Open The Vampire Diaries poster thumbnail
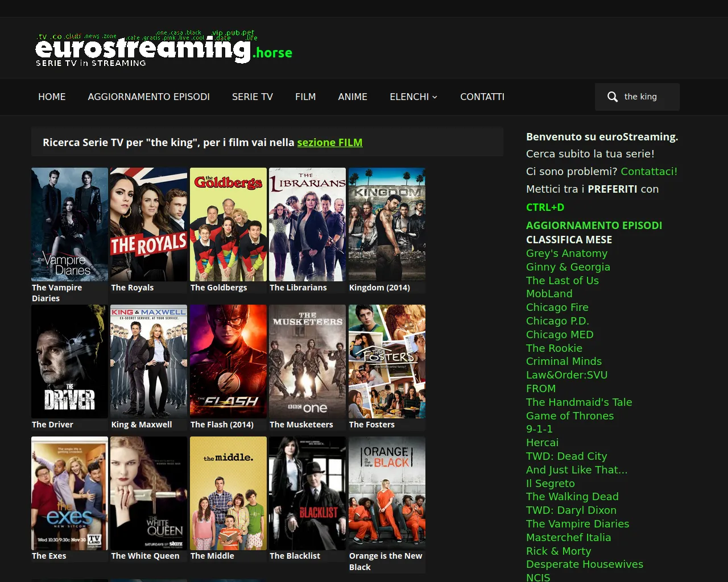728x582 pixels. [69, 224]
